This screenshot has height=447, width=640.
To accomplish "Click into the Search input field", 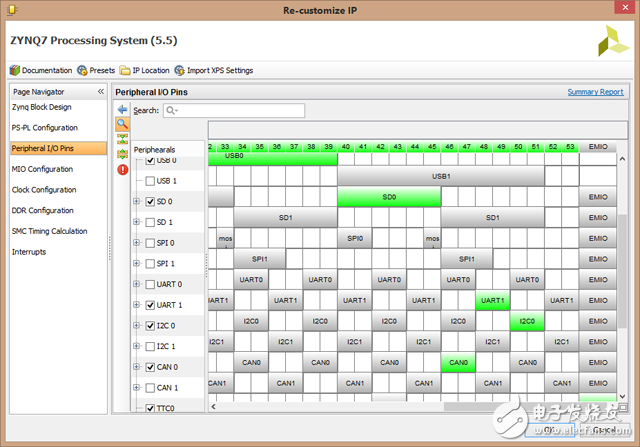I will coord(219,110).
